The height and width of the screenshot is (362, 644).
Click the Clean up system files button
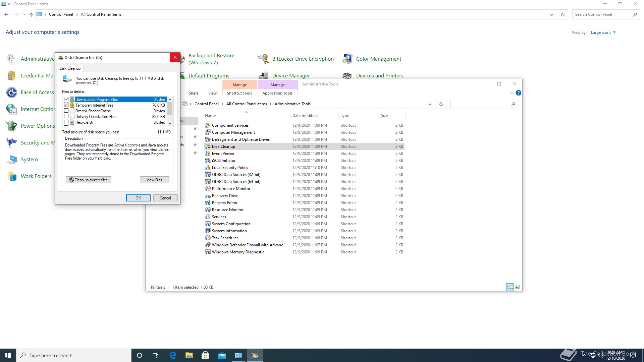89,180
